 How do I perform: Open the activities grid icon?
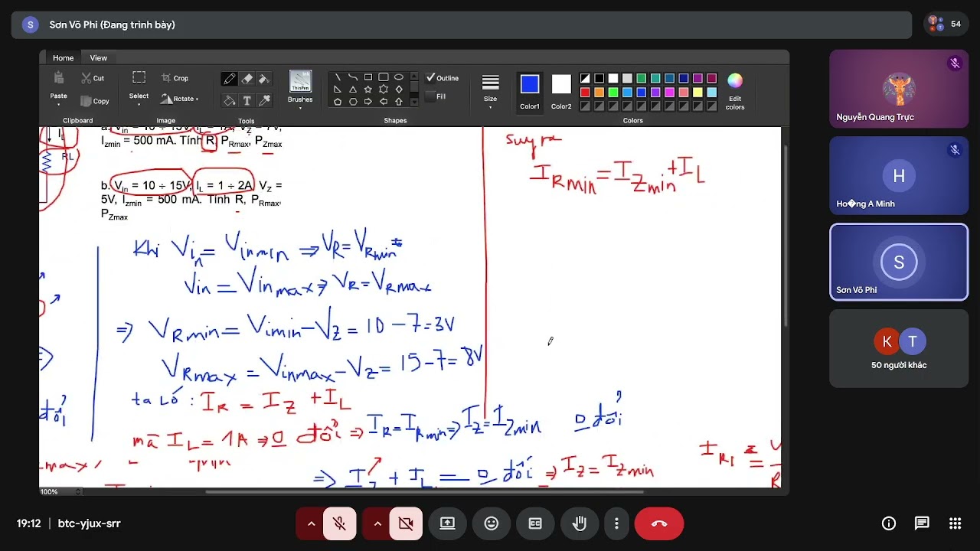click(955, 523)
